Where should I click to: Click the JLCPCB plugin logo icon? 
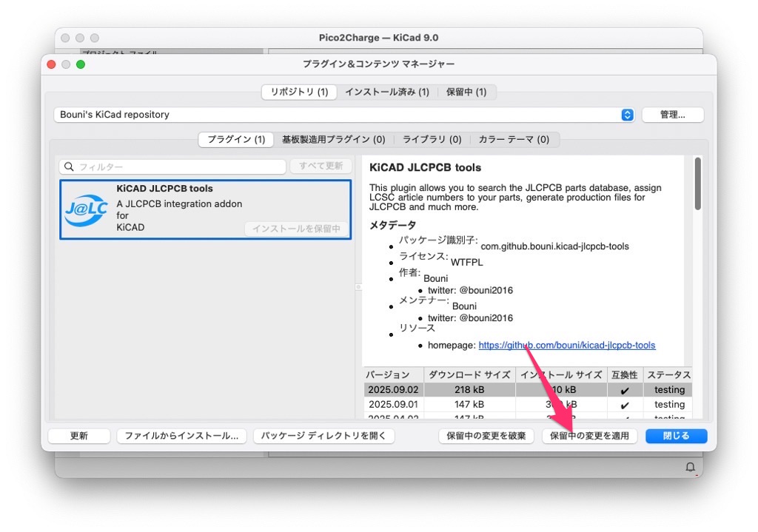point(86,210)
